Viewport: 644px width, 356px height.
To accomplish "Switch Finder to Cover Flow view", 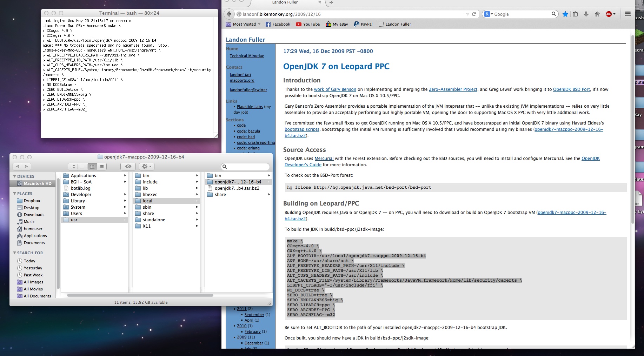I will coord(102,166).
